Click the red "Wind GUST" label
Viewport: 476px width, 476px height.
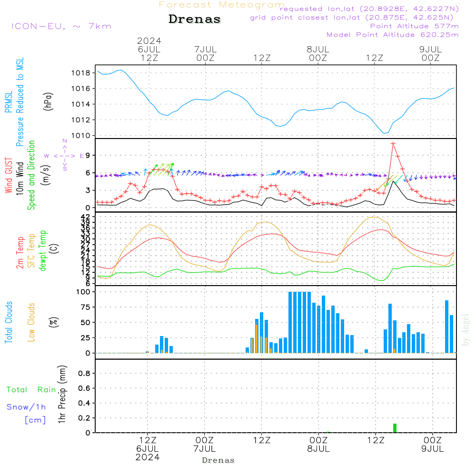point(9,176)
